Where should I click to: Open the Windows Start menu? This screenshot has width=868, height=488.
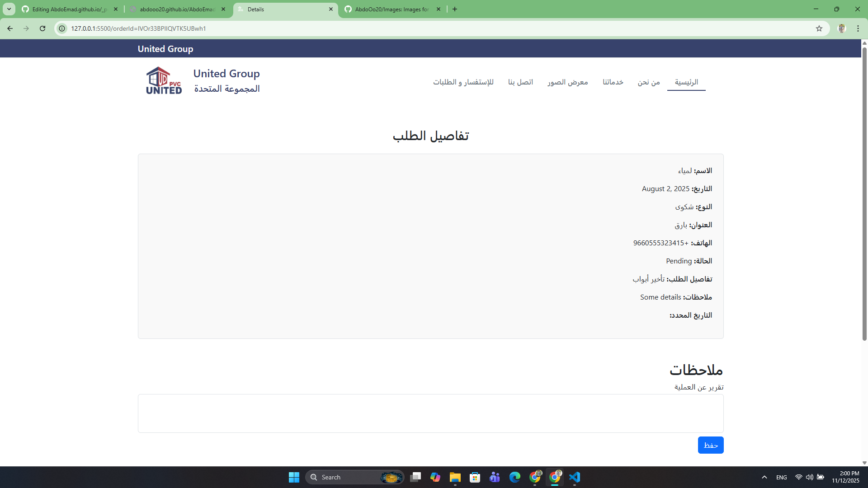pos(294,477)
